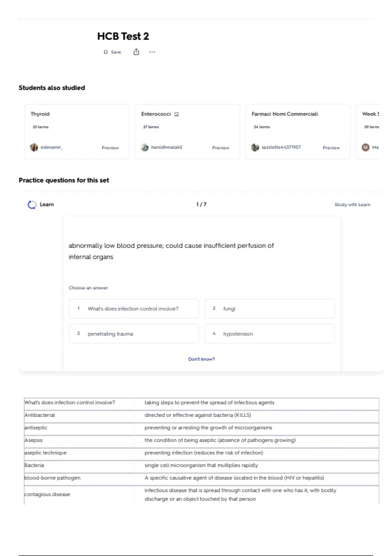The width and height of the screenshot is (392, 556).
Task: Click Preview on the Enterococci card
Action: 221,148
